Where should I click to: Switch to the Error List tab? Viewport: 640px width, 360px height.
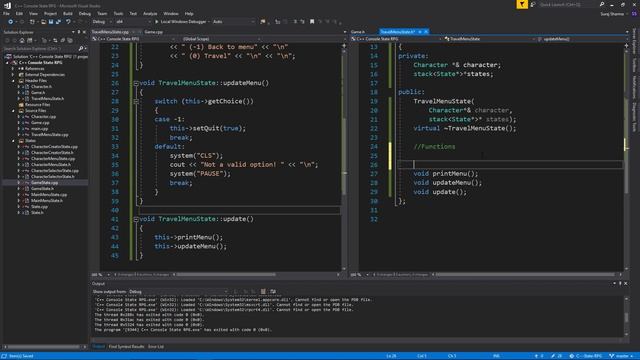pos(156,347)
